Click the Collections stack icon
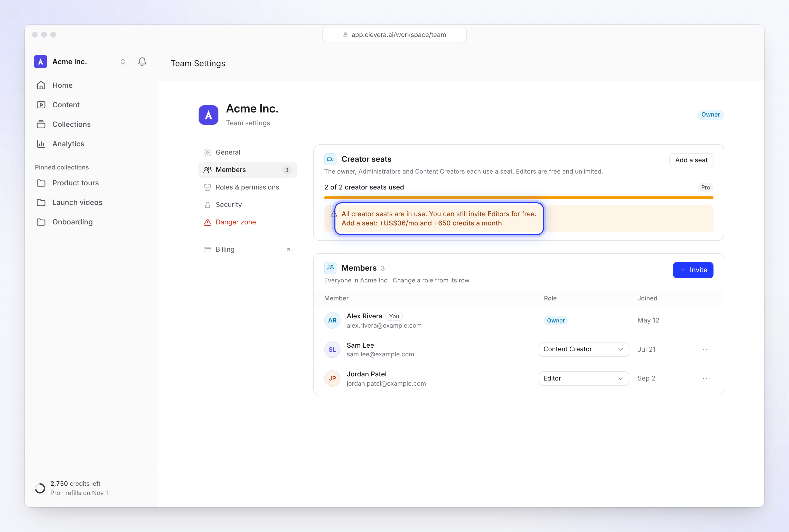The width and height of the screenshot is (789, 532). tap(41, 124)
